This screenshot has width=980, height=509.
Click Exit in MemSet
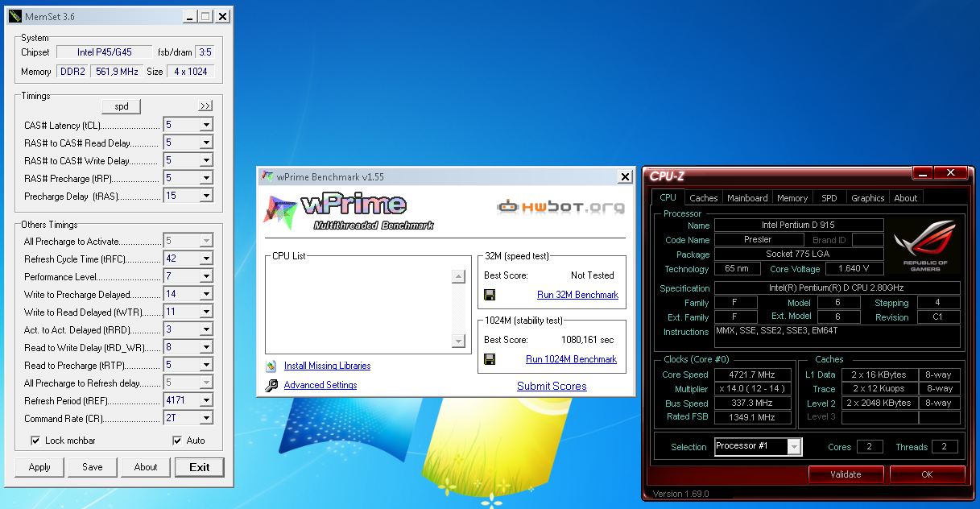click(x=200, y=467)
